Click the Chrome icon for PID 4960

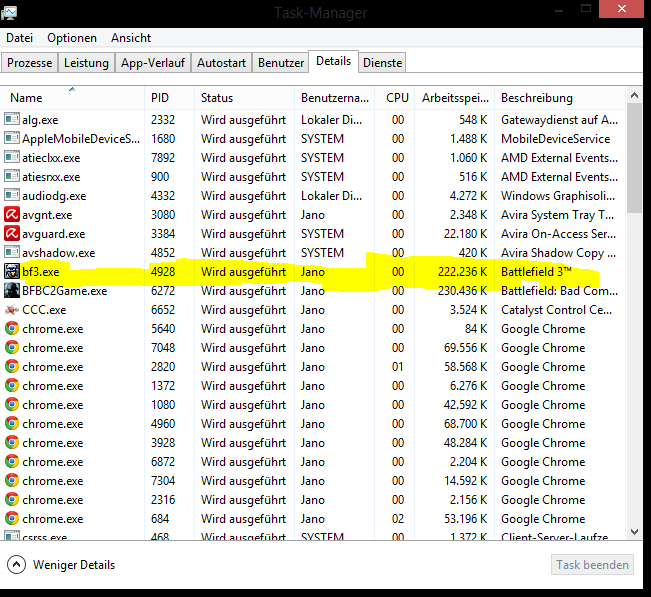[12, 423]
